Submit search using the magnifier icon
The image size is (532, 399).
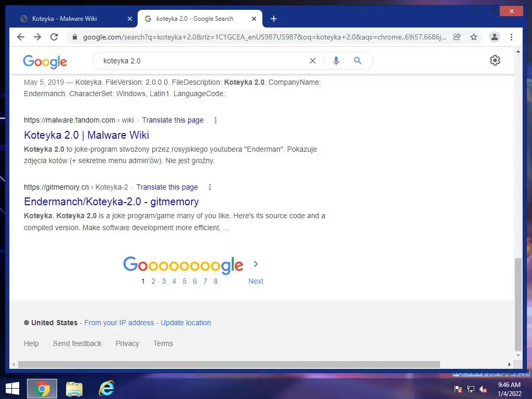357,61
